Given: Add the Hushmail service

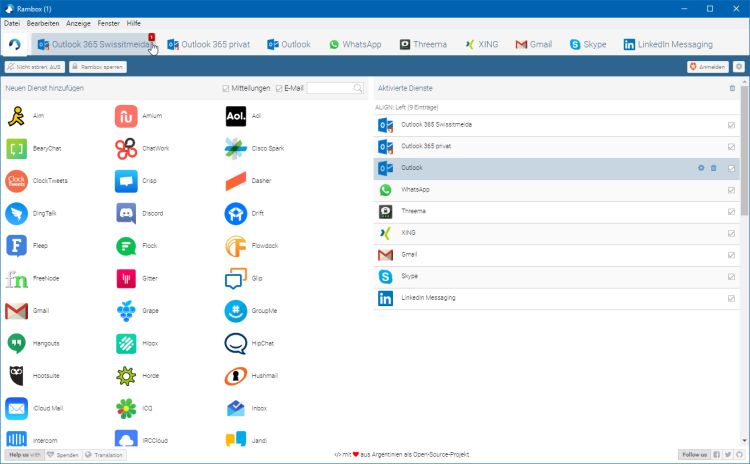Looking at the screenshot, I should pyautogui.click(x=252, y=376).
